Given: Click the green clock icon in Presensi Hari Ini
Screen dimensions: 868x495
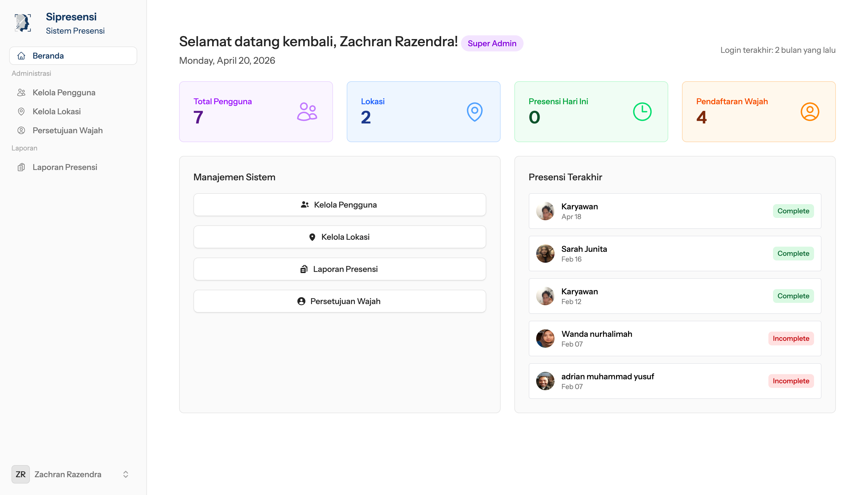Looking at the screenshot, I should coord(642,111).
